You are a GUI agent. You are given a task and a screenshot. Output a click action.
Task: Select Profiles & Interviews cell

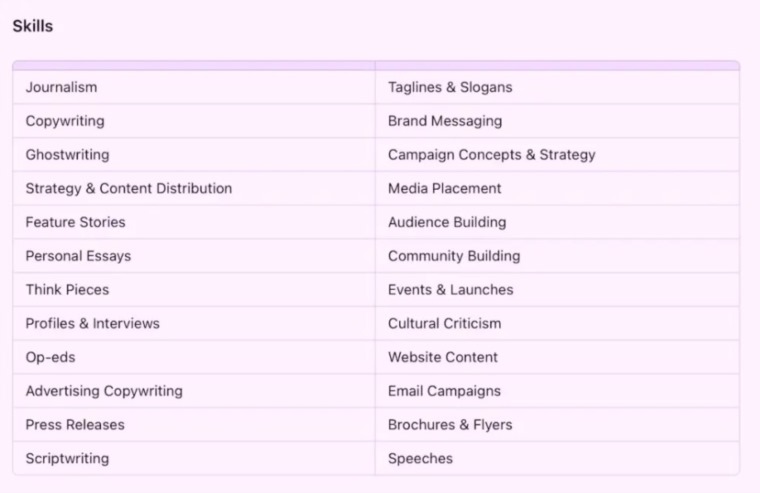pyautogui.click(x=194, y=323)
